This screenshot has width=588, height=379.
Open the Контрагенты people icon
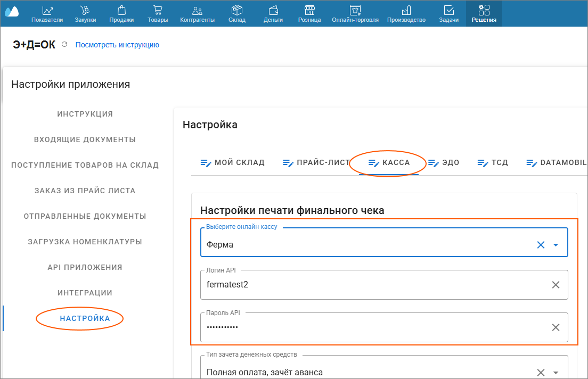pyautogui.click(x=197, y=10)
